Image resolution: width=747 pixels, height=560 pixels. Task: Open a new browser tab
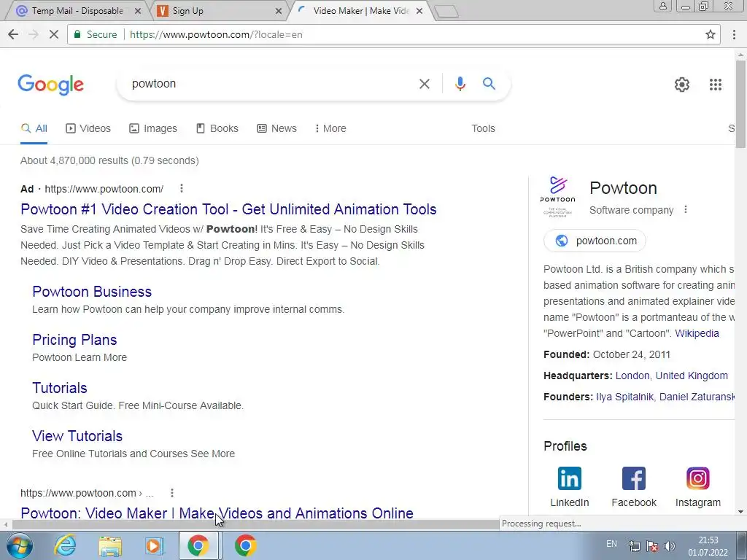click(446, 12)
